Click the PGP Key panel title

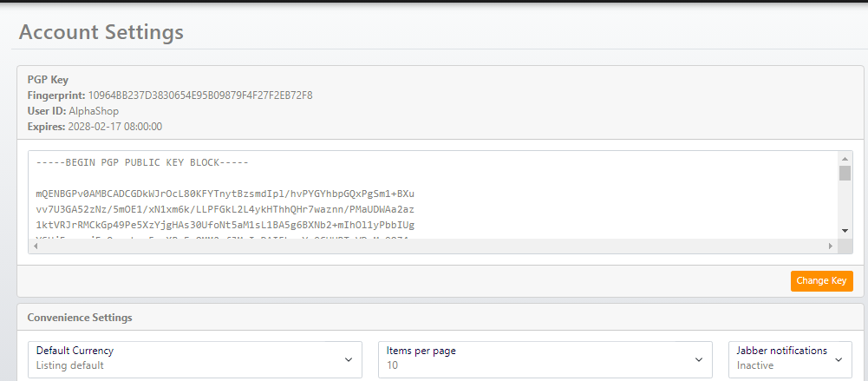tap(49, 79)
